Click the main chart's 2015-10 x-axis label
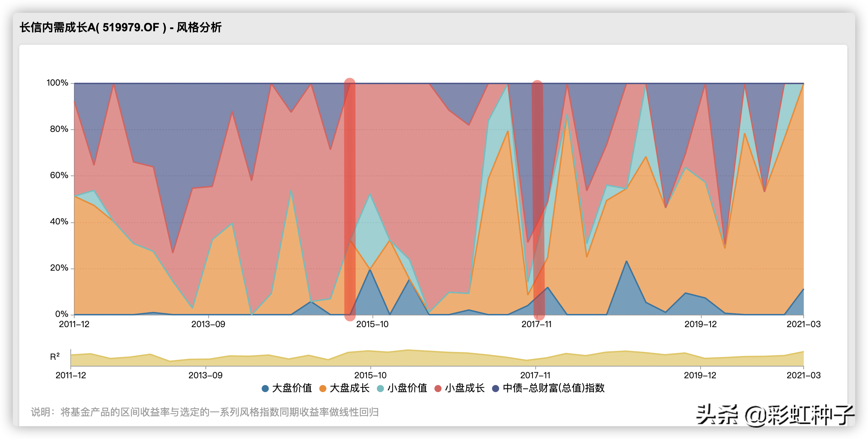The image size is (868, 439). [x=373, y=324]
